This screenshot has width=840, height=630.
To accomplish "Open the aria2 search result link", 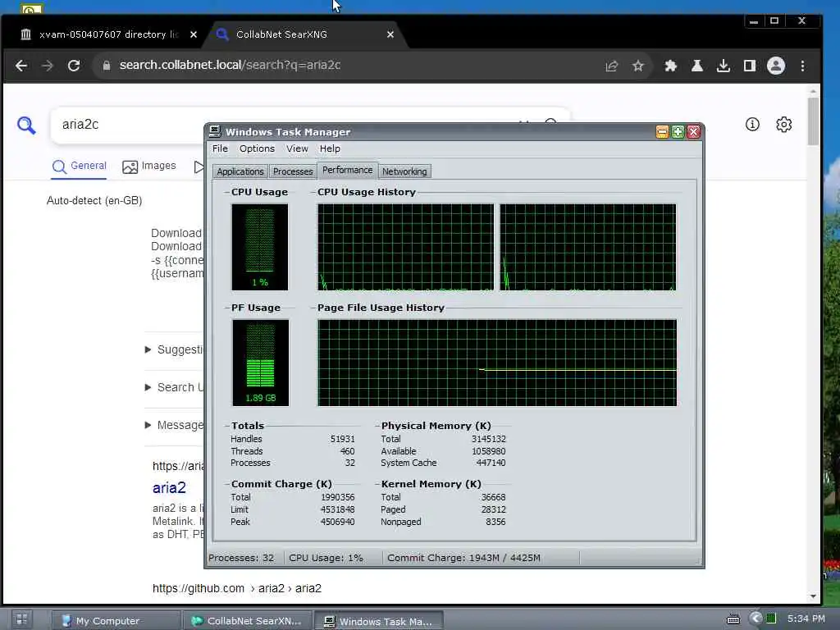I will (x=169, y=487).
